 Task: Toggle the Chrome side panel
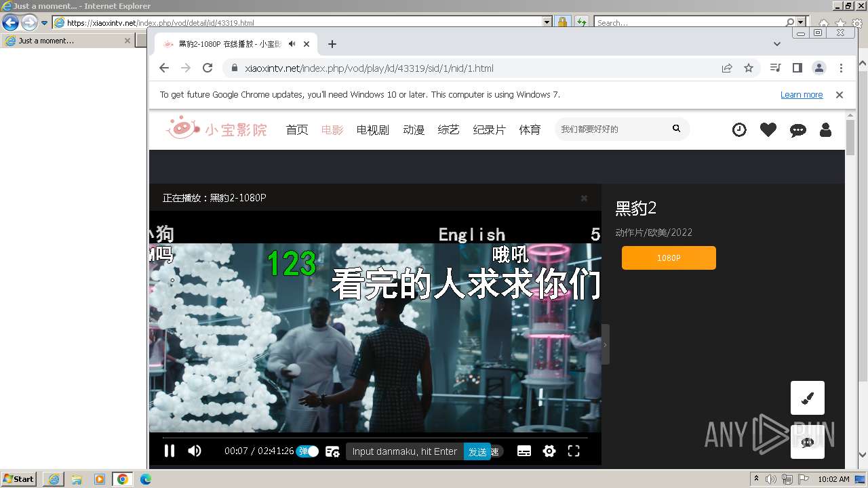[797, 68]
